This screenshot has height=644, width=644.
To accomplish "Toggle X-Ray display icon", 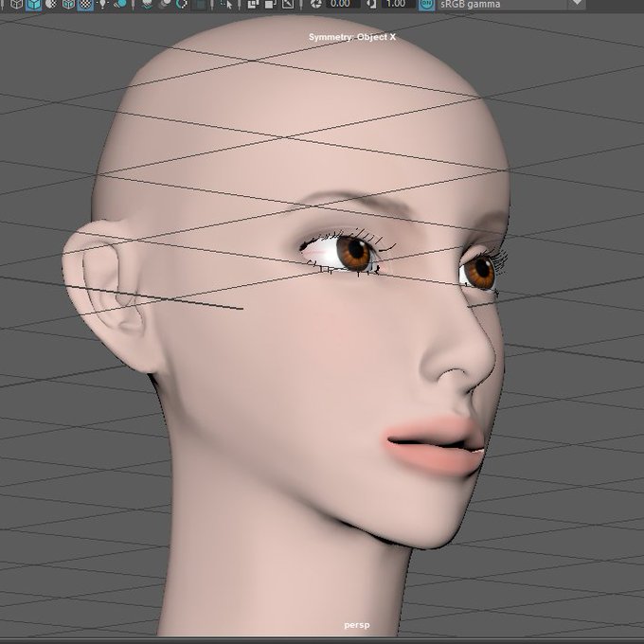I will click(x=253, y=4).
